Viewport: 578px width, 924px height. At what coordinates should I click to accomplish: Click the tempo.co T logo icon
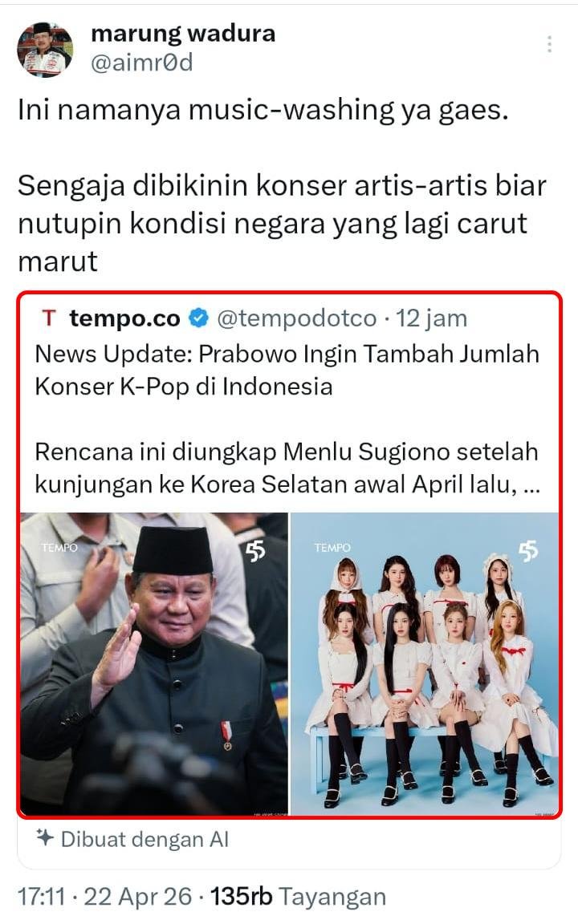tap(49, 318)
